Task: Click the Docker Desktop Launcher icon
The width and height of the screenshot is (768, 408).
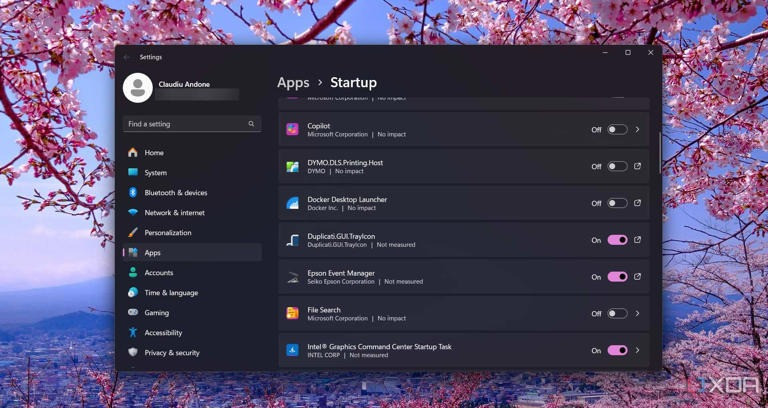Action: [x=292, y=203]
